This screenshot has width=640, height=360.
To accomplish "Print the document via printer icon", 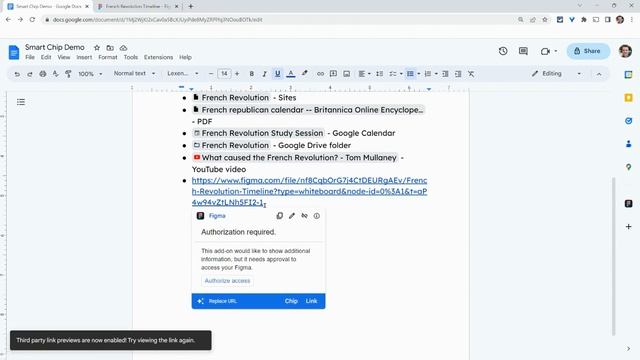I will click(x=42, y=74).
